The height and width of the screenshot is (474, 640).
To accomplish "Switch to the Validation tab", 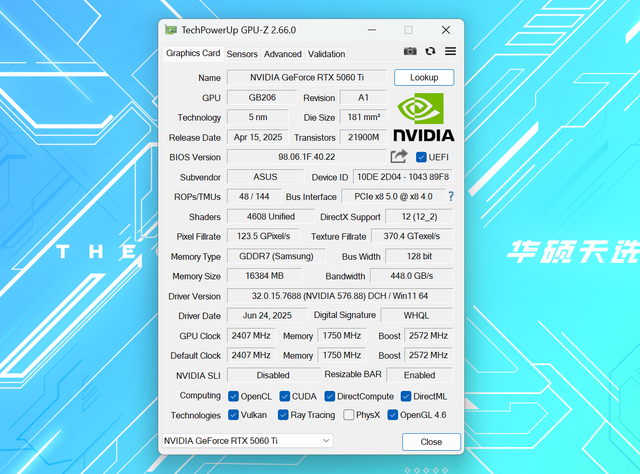I will [327, 54].
